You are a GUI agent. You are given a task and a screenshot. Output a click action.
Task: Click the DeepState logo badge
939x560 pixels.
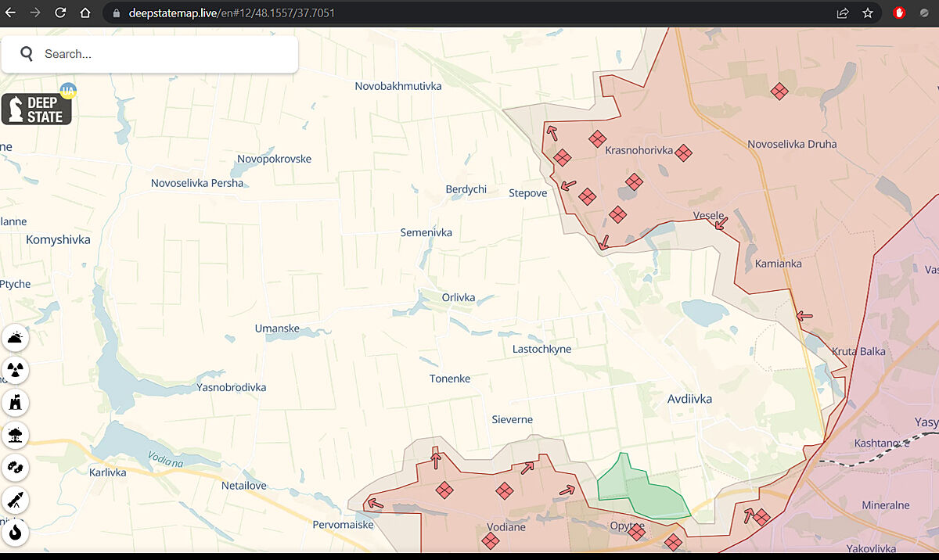[37, 109]
